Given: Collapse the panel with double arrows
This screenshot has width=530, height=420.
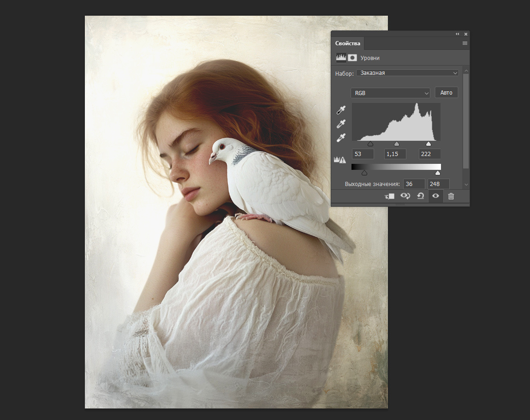Looking at the screenshot, I should tap(457, 34).
